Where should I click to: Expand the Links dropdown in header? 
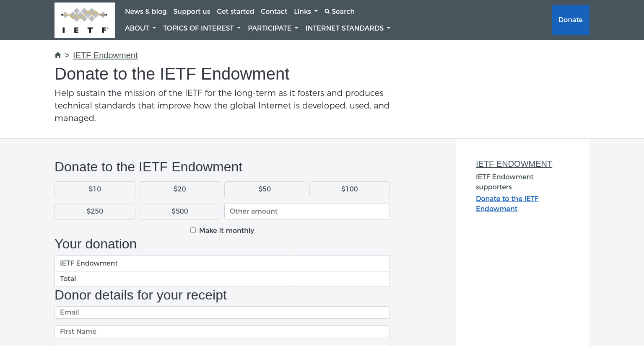(306, 11)
